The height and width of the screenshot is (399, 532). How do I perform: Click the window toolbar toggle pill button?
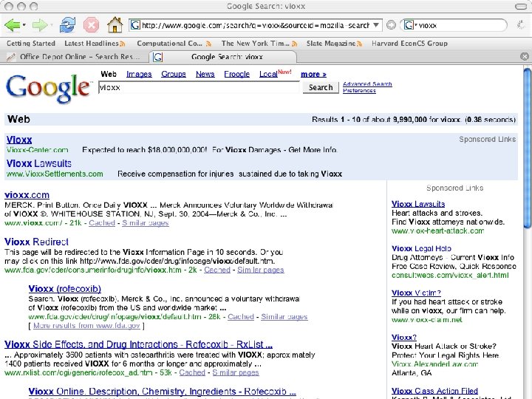tap(521, 6)
